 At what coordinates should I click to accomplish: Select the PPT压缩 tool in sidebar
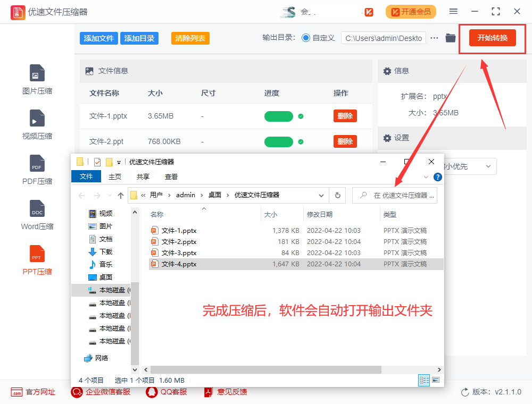pos(37,260)
